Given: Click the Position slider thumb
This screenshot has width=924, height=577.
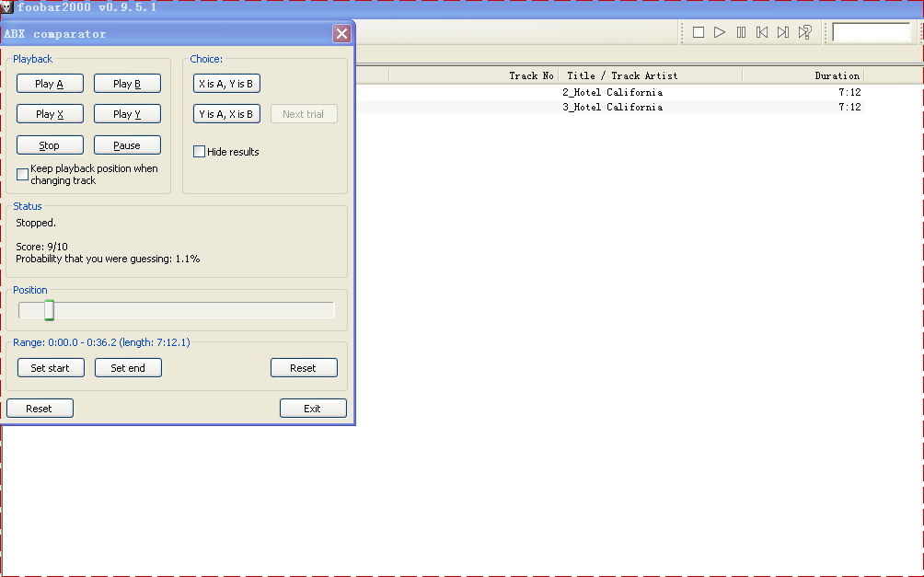Looking at the screenshot, I should (x=50, y=310).
